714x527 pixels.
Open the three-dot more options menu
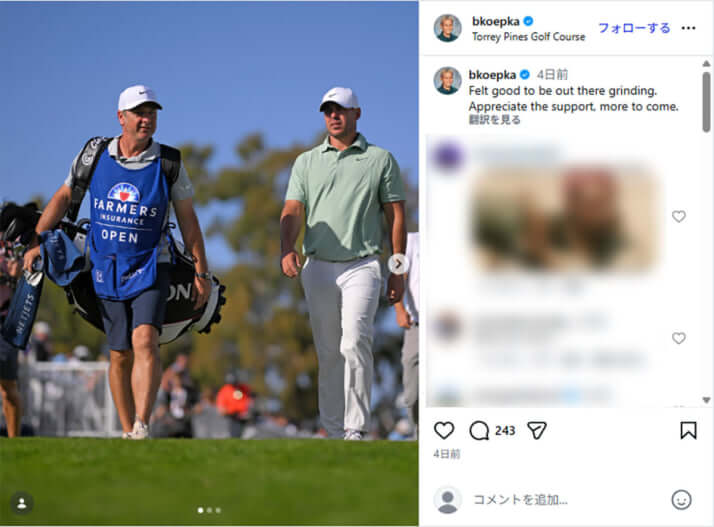pyautogui.click(x=688, y=28)
